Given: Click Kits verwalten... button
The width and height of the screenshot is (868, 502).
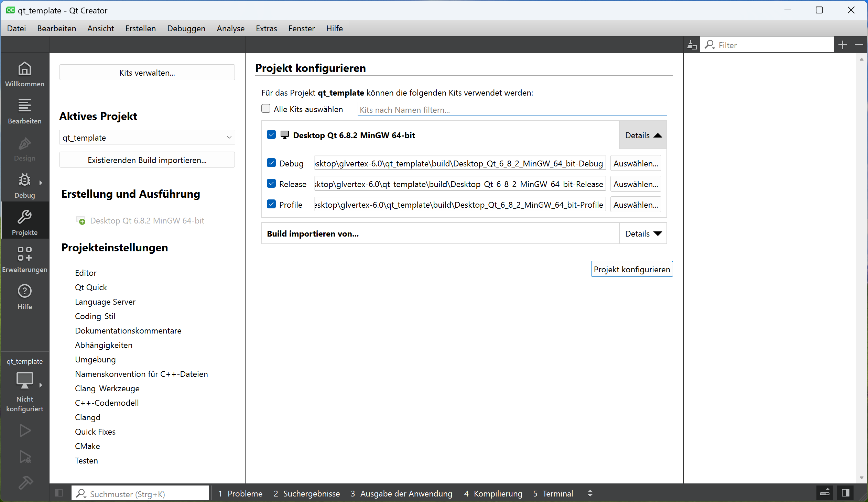Looking at the screenshot, I should tap(147, 72).
